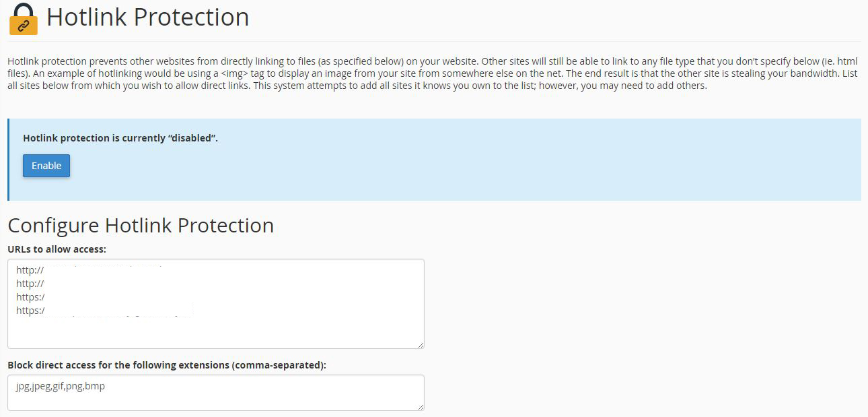The width and height of the screenshot is (868, 417).
Task: Click the Hotlink Protection page title
Action: tap(148, 17)
